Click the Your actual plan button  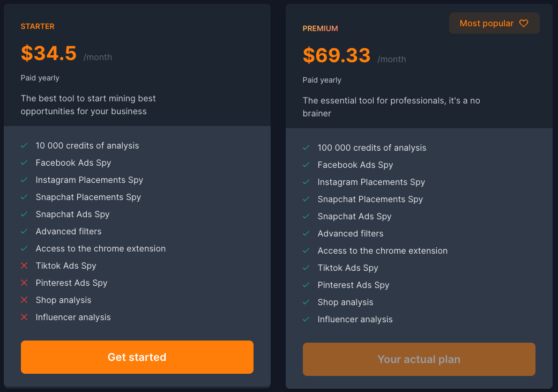[x=419, y=359]
